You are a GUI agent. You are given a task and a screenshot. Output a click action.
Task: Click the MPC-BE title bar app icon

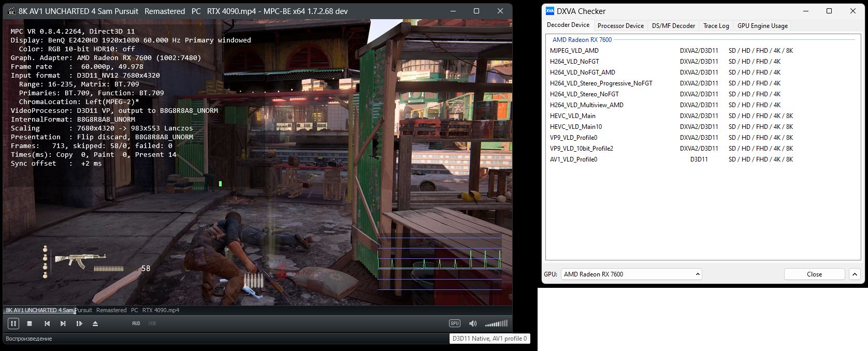pos(11,11)
